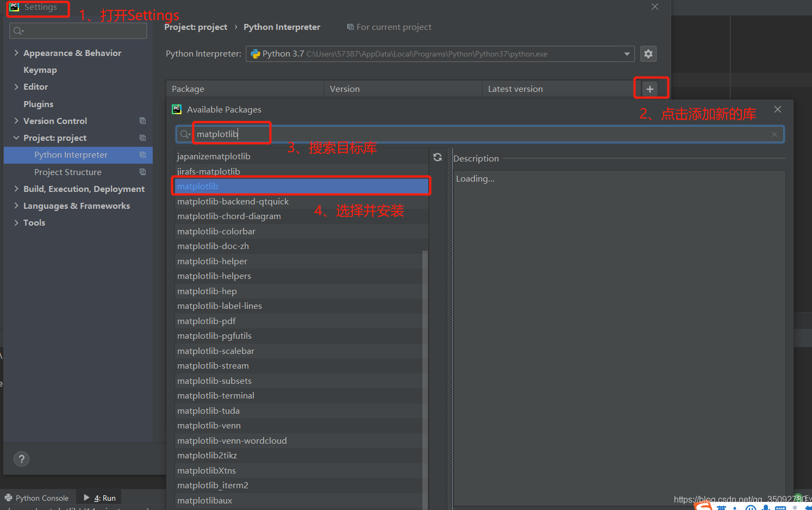Expand the Tools settings section
The image size is (812, 510).
point(16,222)
